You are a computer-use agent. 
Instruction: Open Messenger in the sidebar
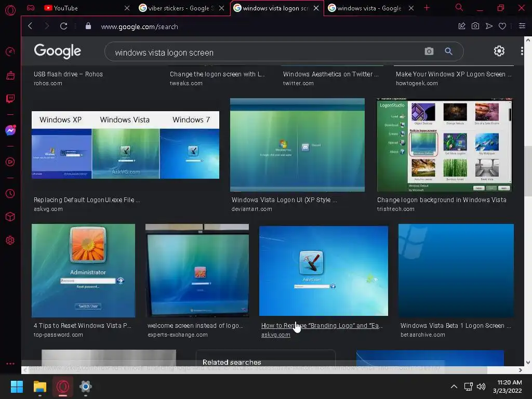[10, 130]
